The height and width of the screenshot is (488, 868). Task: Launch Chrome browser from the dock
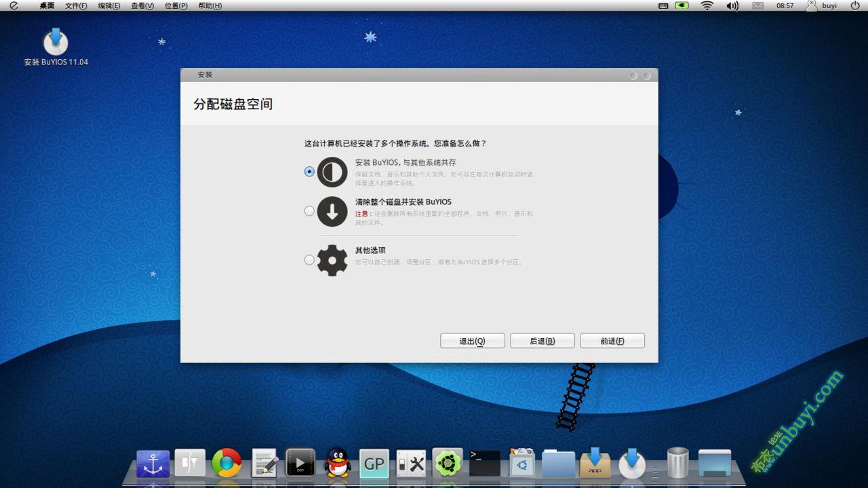(226, 464)
